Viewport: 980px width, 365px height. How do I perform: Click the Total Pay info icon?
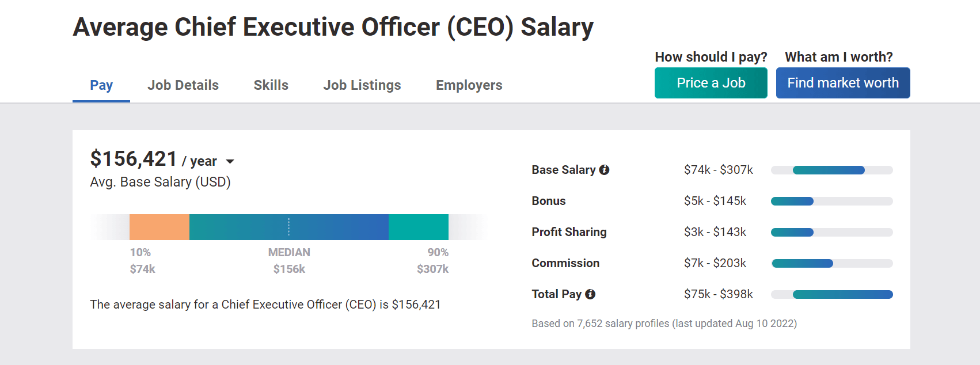tap(590, 294)
